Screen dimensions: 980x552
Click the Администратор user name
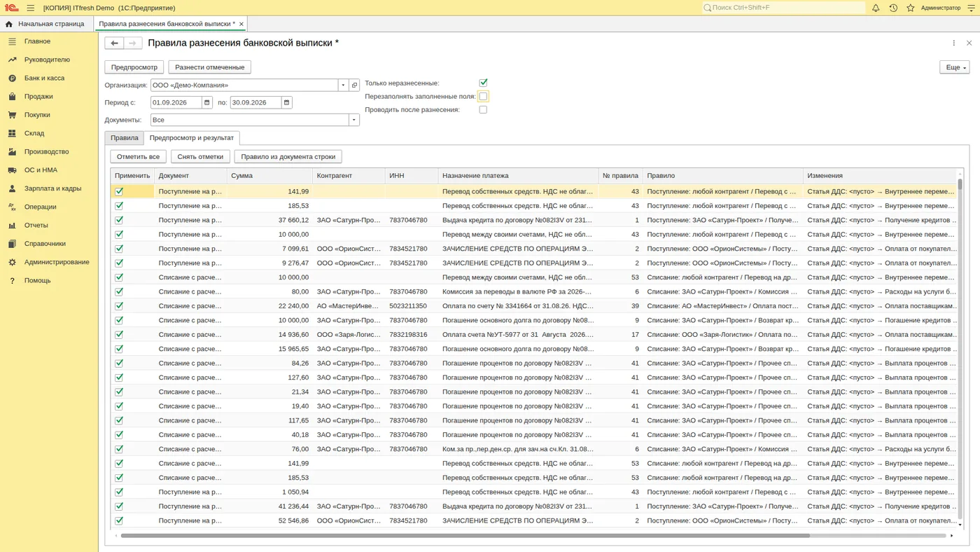(941, 8)
